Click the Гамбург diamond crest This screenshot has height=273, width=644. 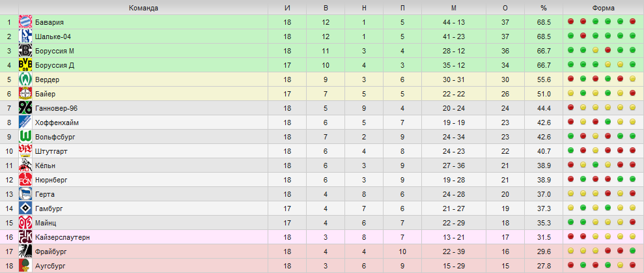pyautogui.click(x=25, y=208)
